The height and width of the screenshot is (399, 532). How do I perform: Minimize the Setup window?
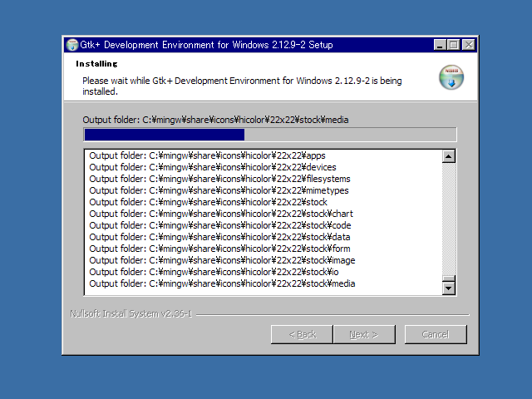point(440,45)
